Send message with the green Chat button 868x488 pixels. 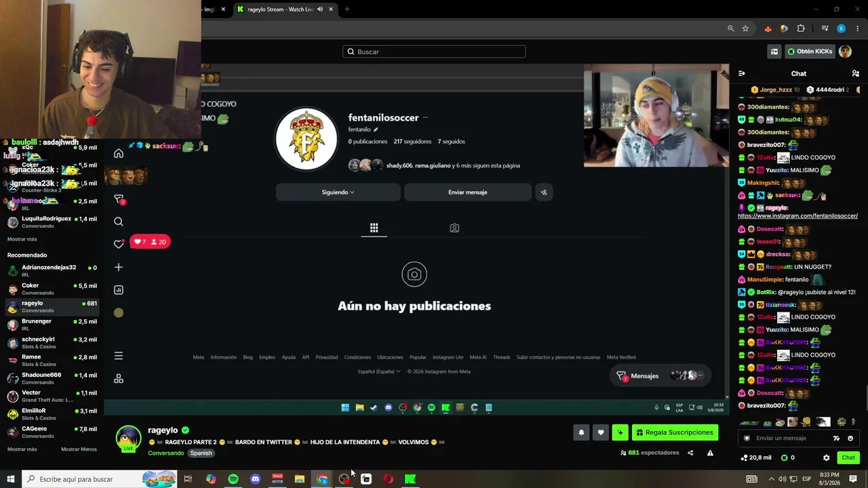[848, 457]
